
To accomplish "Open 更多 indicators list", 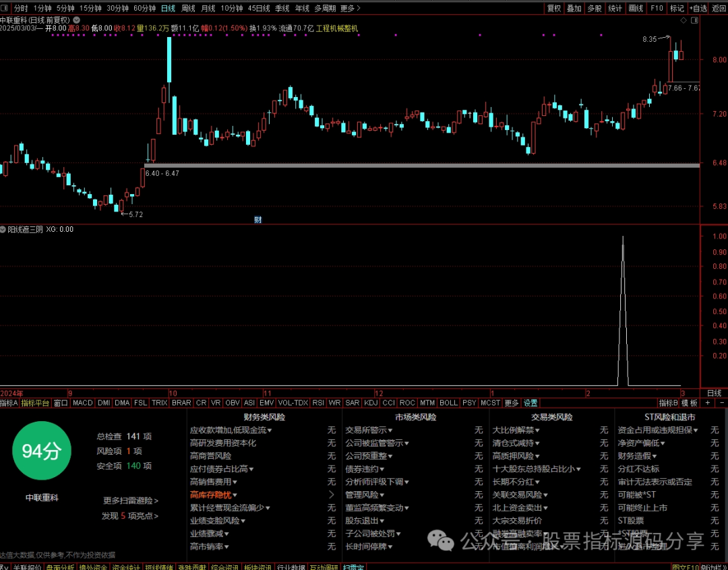I will point(511,403).
